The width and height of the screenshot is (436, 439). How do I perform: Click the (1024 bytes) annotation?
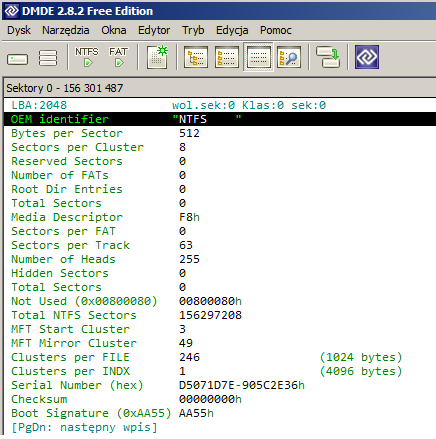coord(361,357)
